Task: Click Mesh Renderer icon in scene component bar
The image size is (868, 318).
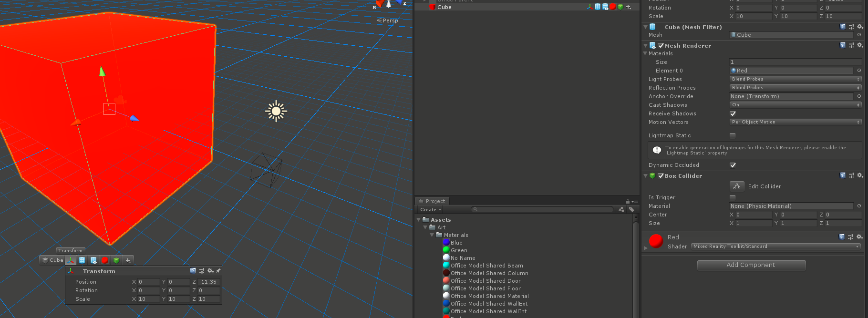Action: click(x=93, y=260)
